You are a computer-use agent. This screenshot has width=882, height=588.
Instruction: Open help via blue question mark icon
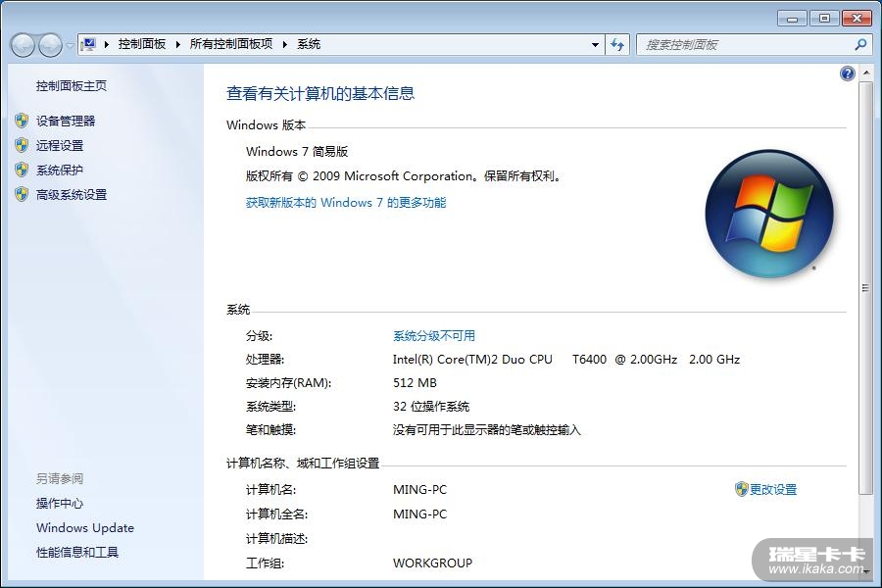click(847, 73)
